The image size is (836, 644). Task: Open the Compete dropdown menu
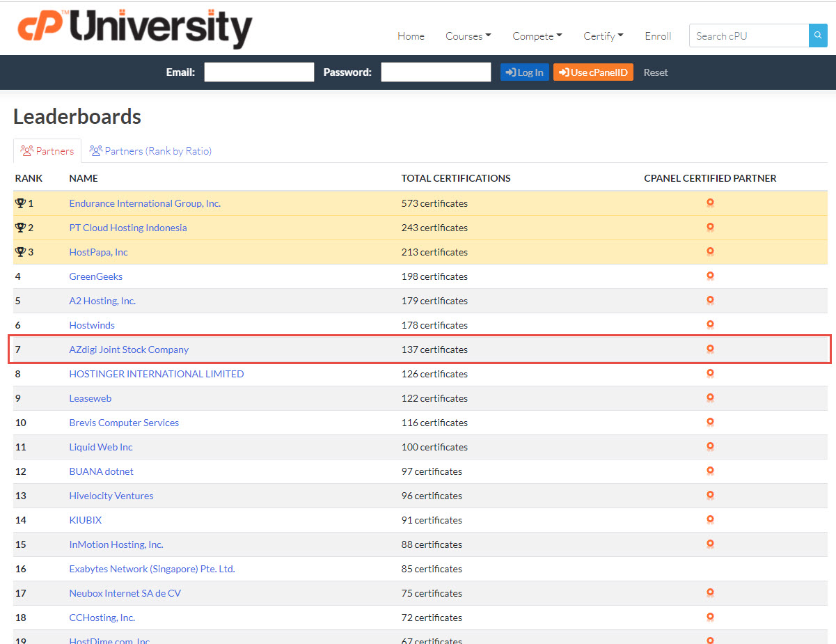537,36
